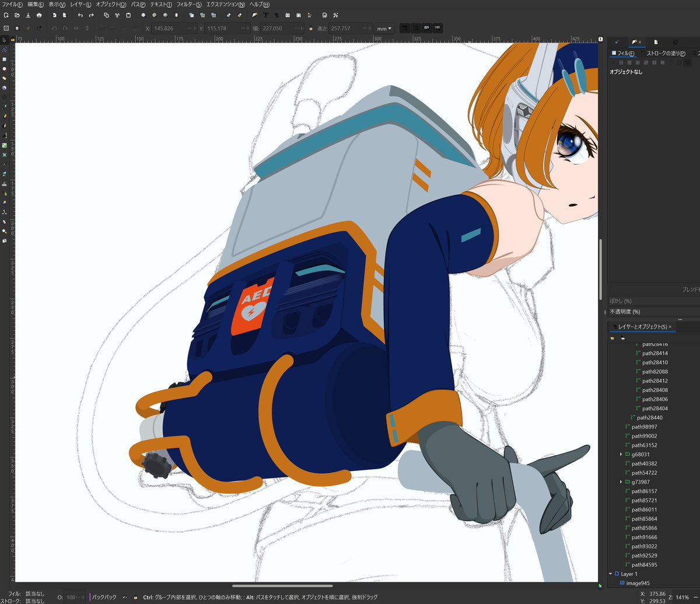Screen dimensions: 700x604
Task: Select the Mesh gradient tool
Action: click(4, 155)
